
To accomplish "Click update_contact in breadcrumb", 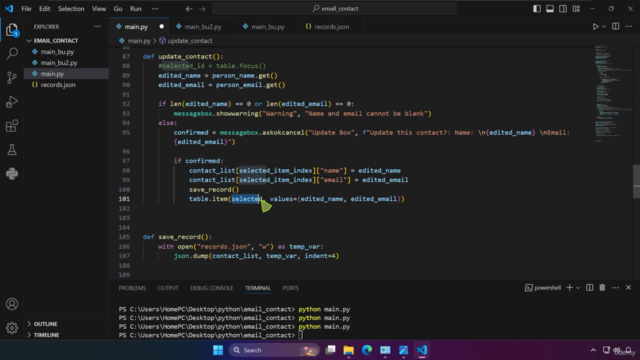I will pyautogui.click(x=189, y=41).
